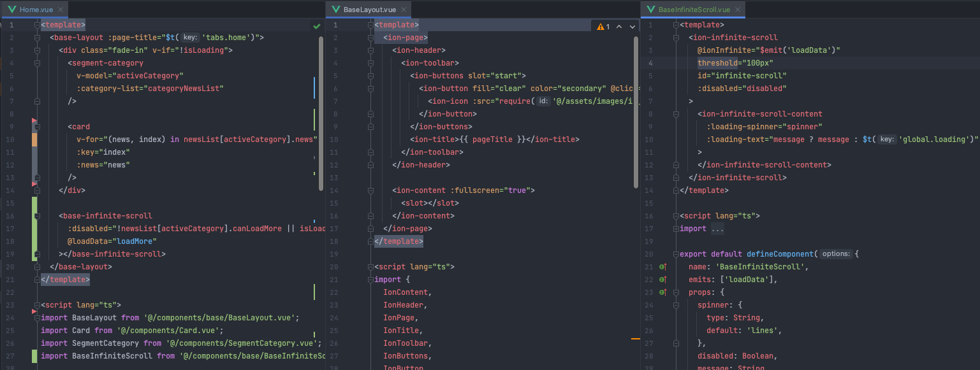Viewport: 980px width, 370px height.
Task: Click the orange modified-line marker beside v-for in Home.vue
Action: click(x=34, y=139)
